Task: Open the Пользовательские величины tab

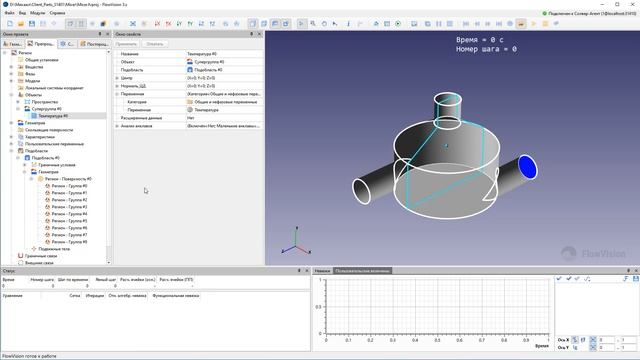Action: (x=362, y=271)
